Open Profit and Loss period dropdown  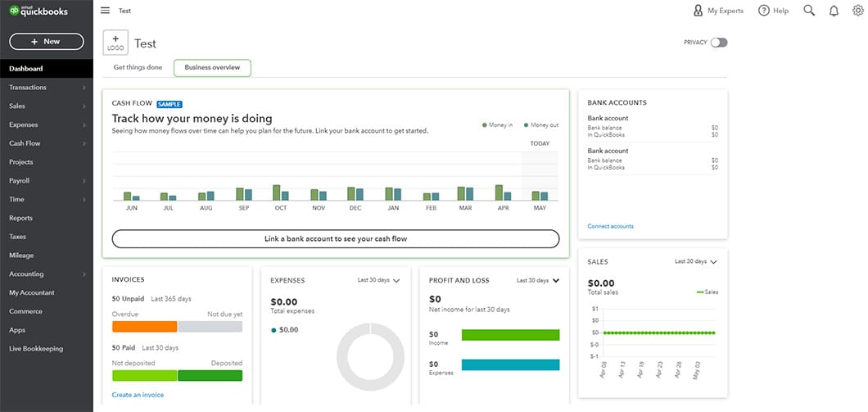538,280
